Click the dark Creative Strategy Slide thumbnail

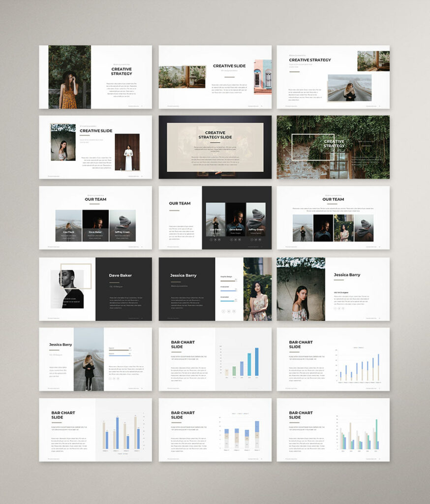pyautogui.click(x=215, y=147)
